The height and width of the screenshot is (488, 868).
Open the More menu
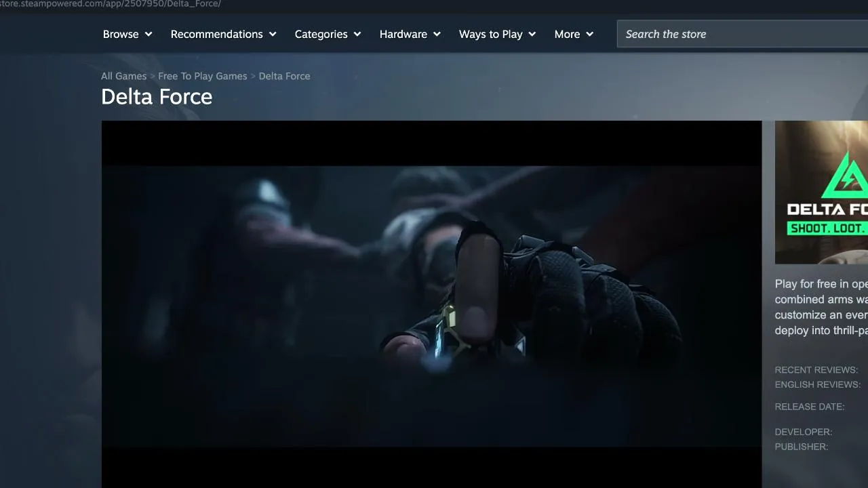click(574, 34)
